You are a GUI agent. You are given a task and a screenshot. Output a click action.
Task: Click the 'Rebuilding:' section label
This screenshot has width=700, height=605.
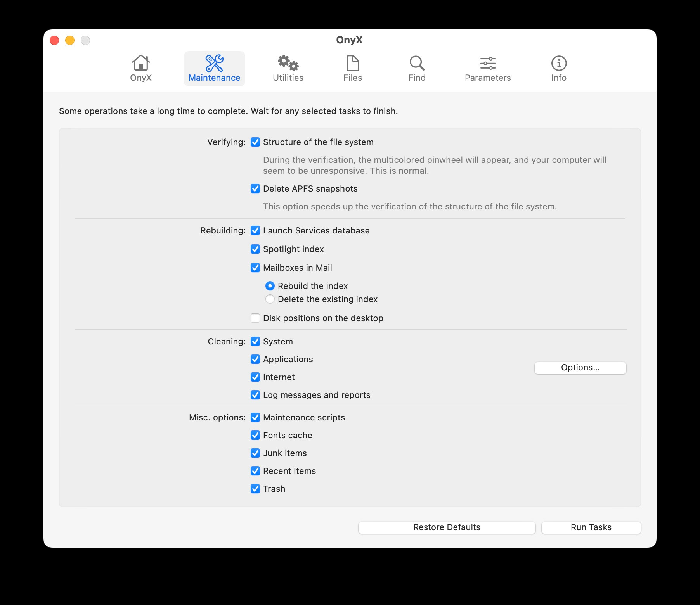(x=223, y=231)
